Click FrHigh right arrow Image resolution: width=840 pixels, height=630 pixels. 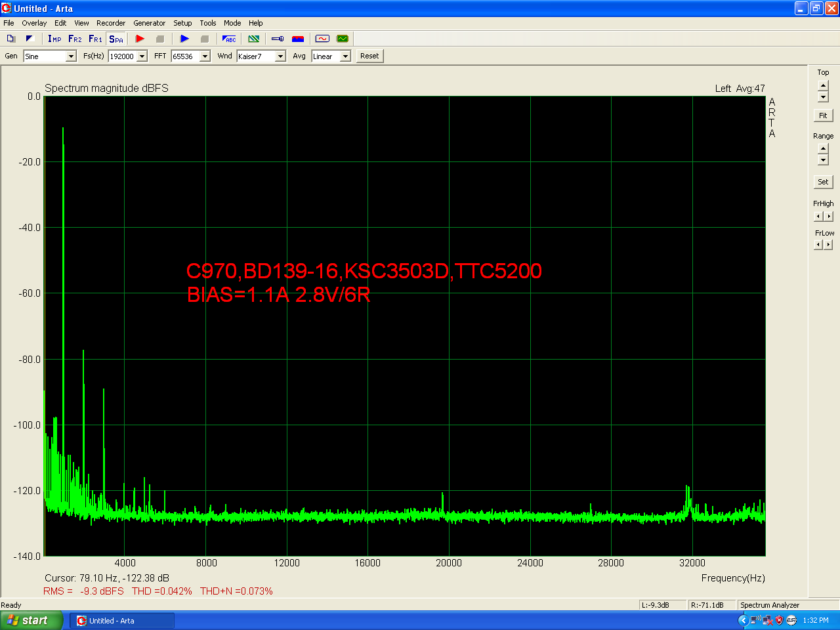pos(828,216)
